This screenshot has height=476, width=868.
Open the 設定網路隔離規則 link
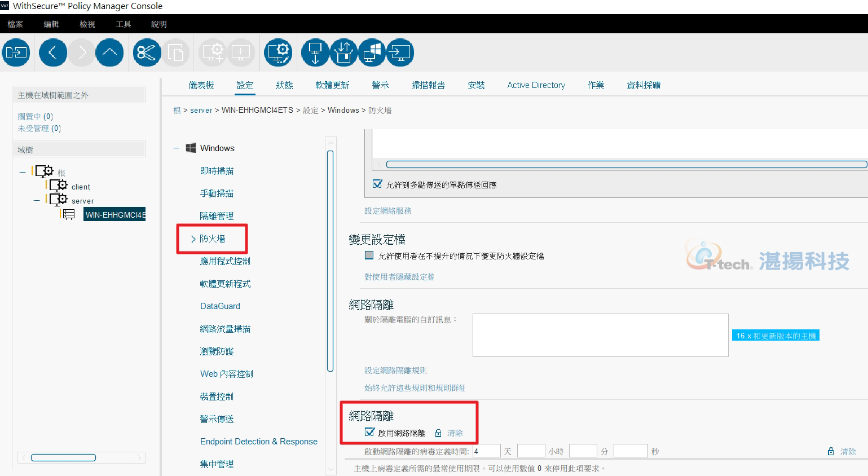[x=395, y=371]
